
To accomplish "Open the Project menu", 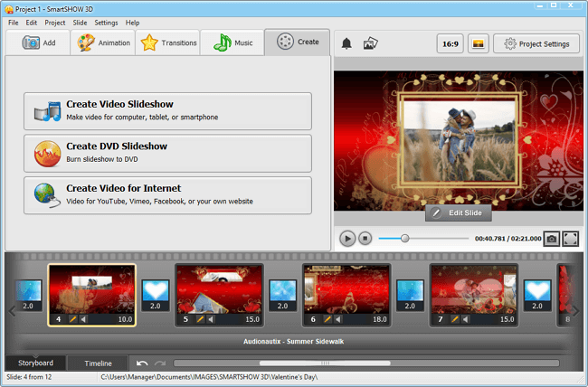I will (x=55, y=23).
